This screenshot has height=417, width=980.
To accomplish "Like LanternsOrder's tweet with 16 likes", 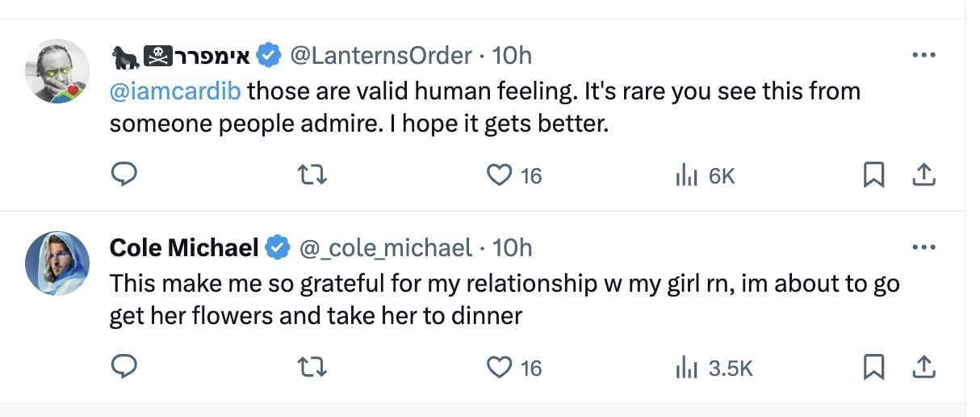I will click(500, 175).
